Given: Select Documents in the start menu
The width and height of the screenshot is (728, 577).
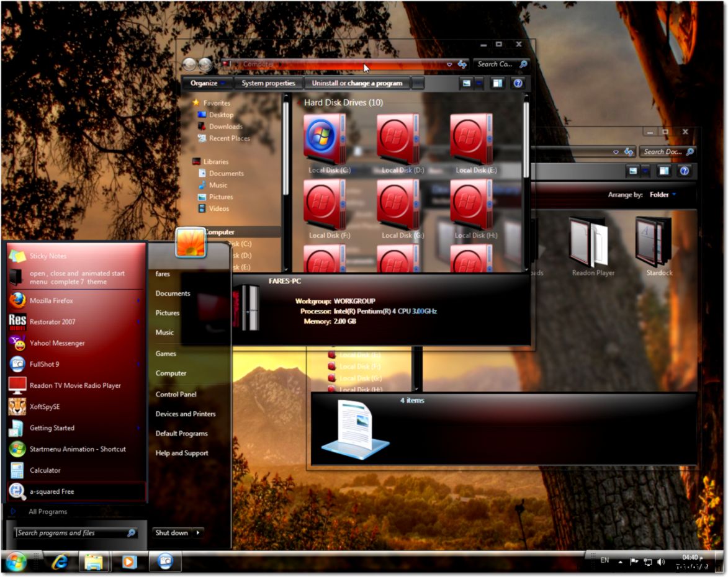Looking at the screenshot, I should click(173, 293).
